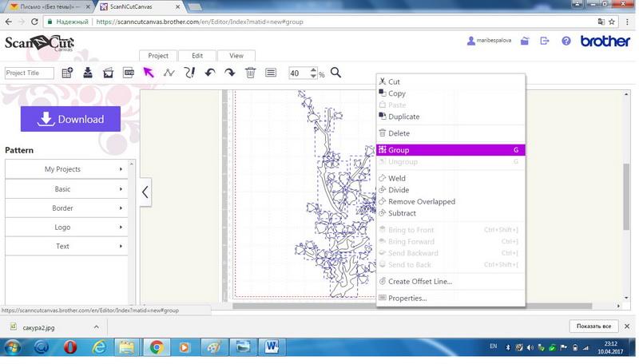Open Properties from the context menu

click(450, 299)
